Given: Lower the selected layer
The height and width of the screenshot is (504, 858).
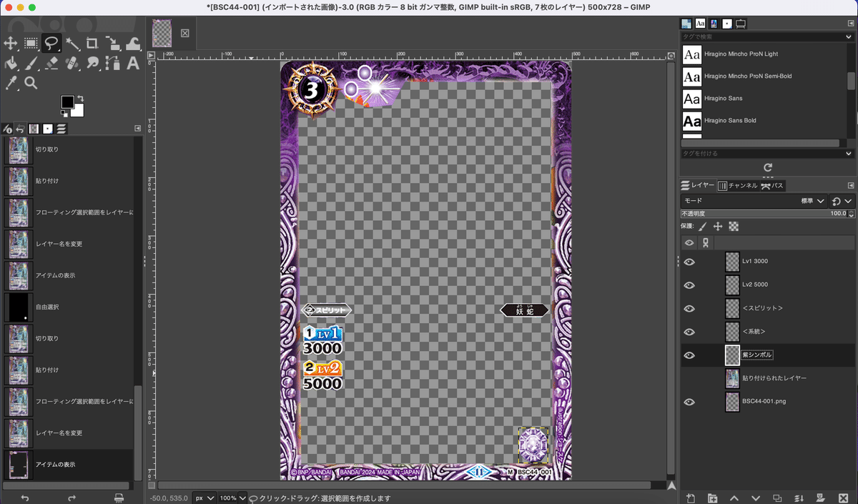Looking at the screenshot, I should (x=756, y=498).
